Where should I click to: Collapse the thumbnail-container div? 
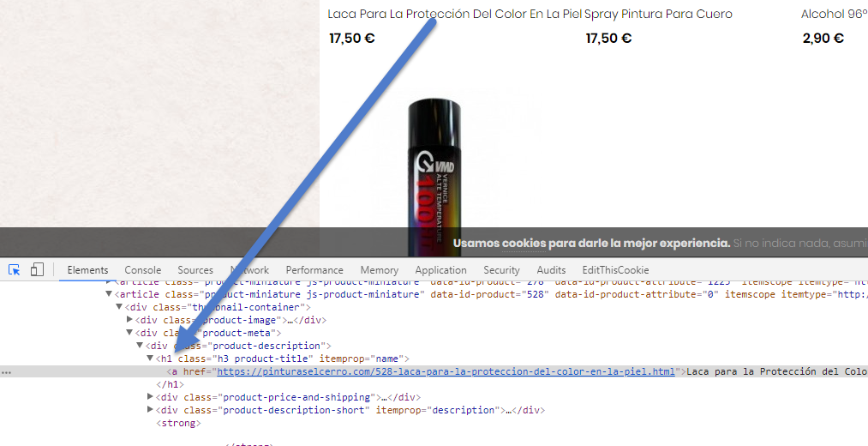click(119, 307)
